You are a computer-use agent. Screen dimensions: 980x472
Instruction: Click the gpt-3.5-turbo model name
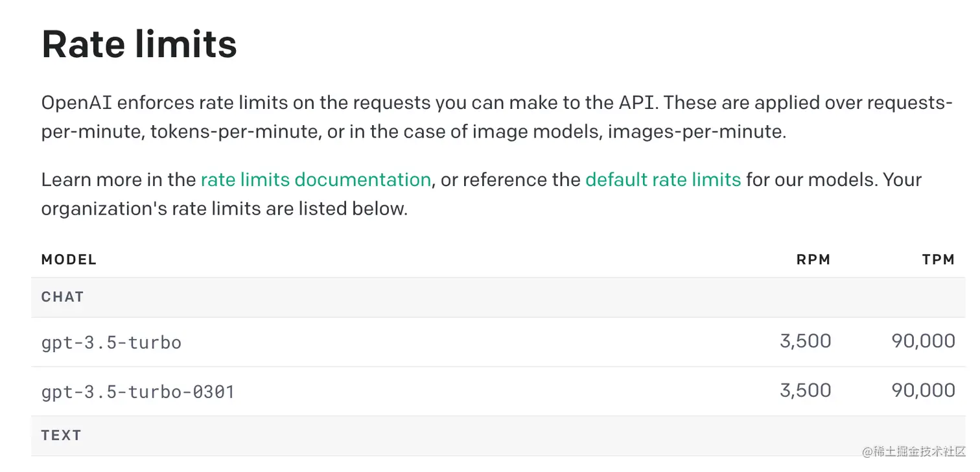(x=111, y=342)
